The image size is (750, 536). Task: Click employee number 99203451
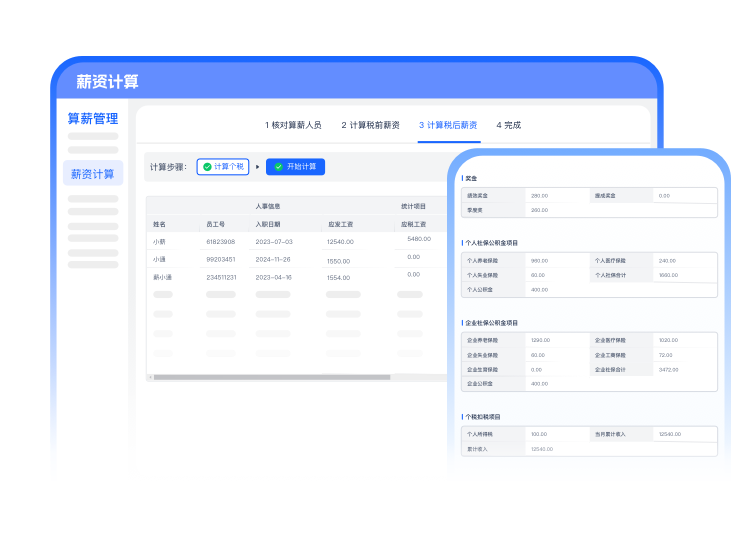click(220, 260)
